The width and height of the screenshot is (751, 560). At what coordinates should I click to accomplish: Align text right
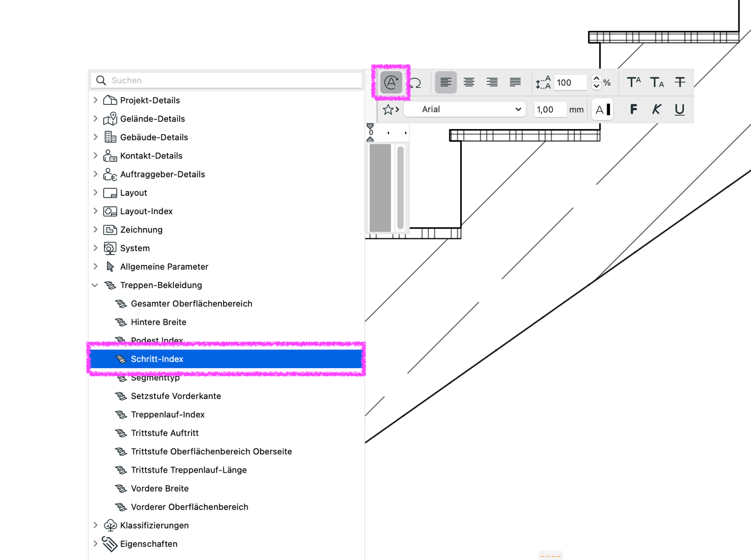tap(492, 82)
